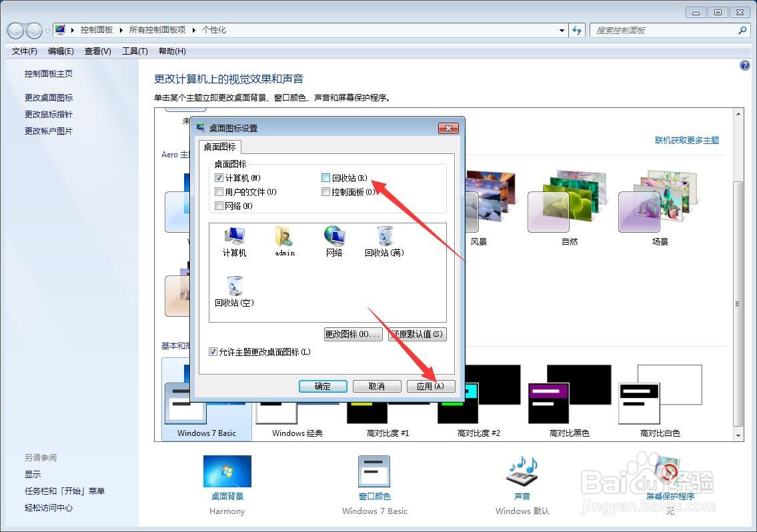Open 任务栏和「开始」菜单 link
Screen dimensions: 757x532
point(65,491)
